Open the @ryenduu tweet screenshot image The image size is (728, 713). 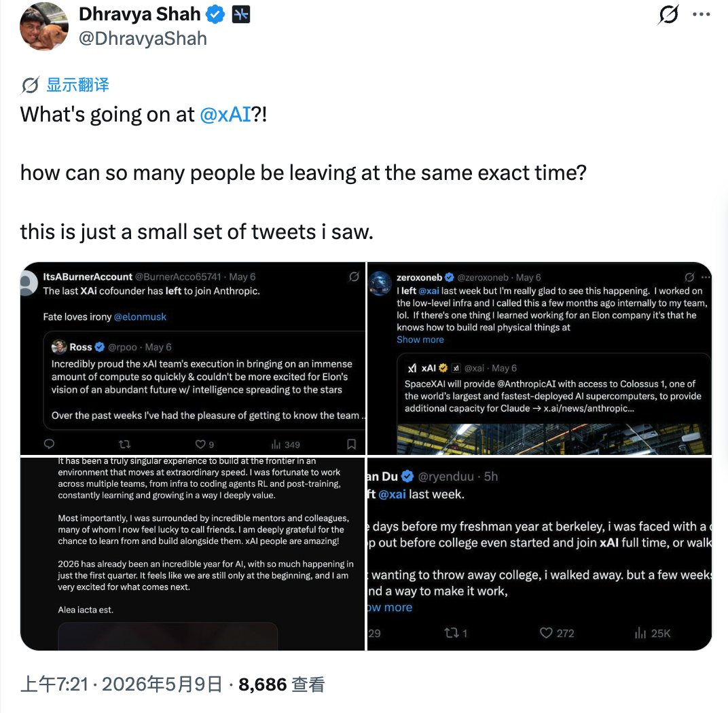click(539, 553)
